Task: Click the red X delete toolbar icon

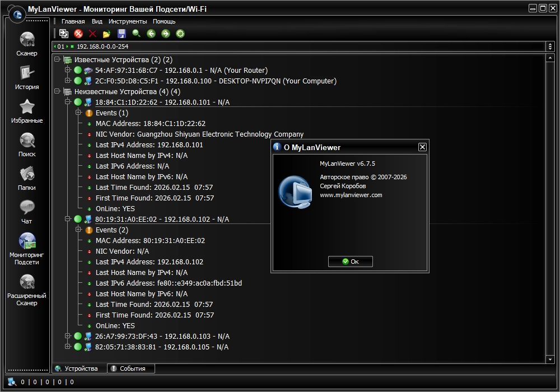Action: click(x=92, y=34)
